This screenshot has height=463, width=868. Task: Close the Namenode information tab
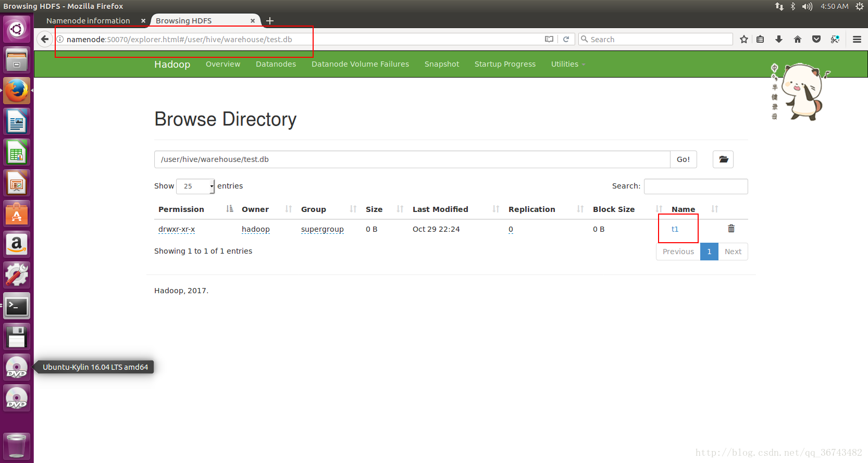tap(143, 21)
